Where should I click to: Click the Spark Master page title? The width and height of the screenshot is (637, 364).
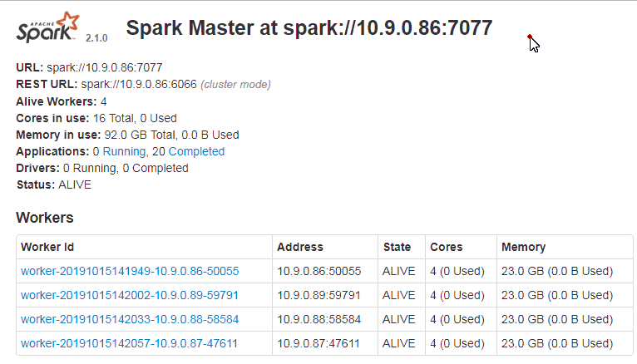[309, 28]
